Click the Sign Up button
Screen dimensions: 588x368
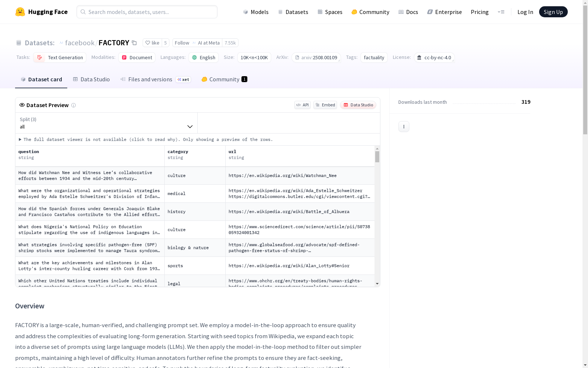click(x=553, y=12)
